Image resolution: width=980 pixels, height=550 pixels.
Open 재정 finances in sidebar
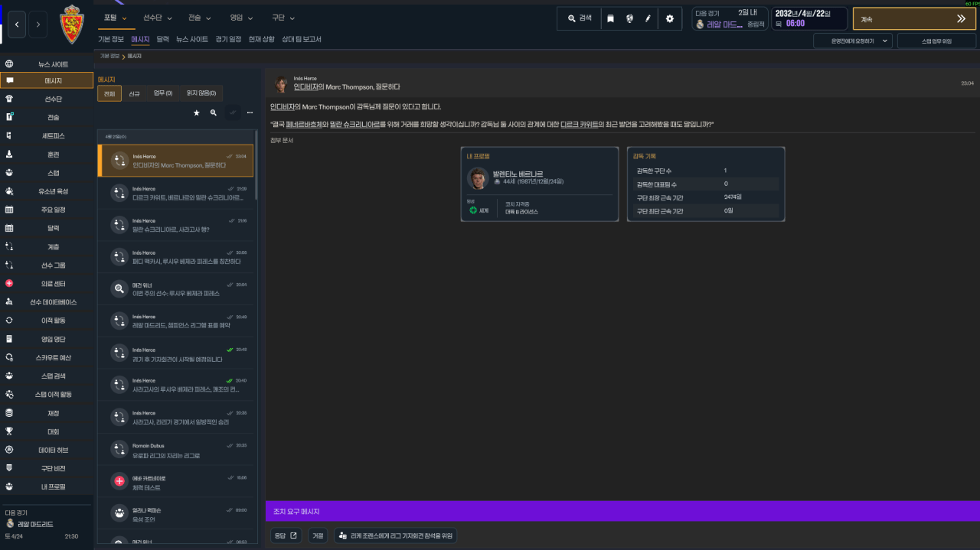click(47, 413)
